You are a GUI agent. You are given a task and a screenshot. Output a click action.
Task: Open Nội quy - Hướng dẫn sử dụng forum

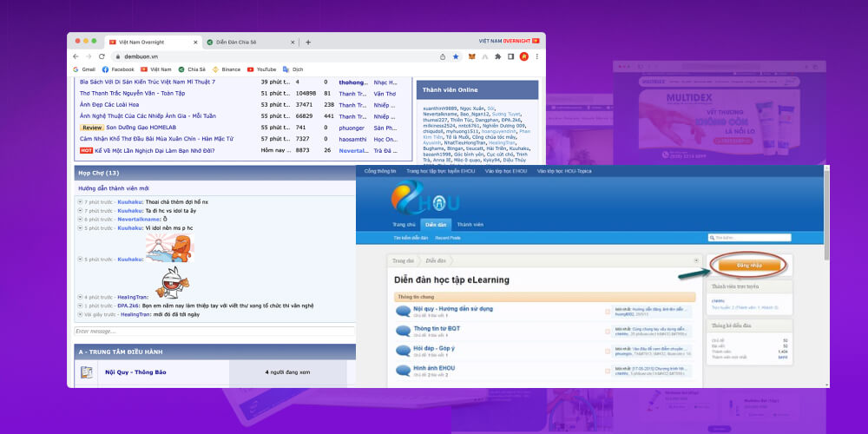click(453, 308)
